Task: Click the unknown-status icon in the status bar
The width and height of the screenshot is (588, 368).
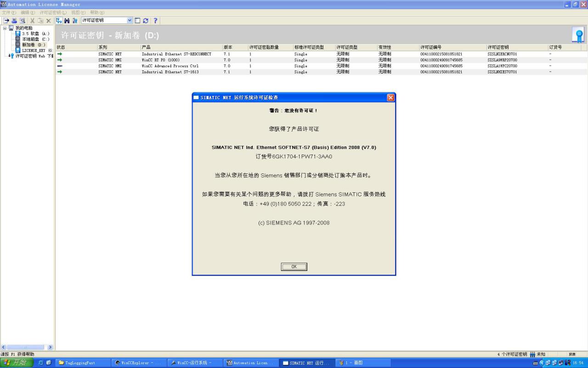Action: [532, 354]
